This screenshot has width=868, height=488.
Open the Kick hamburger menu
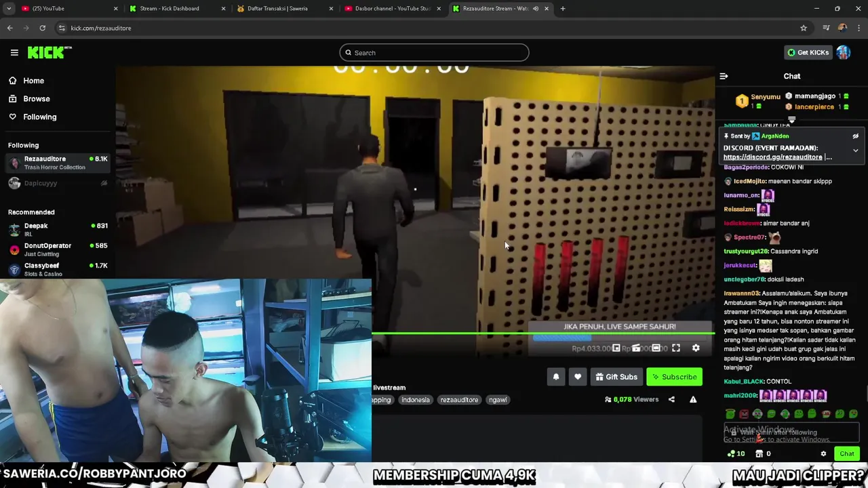[14, 52]
